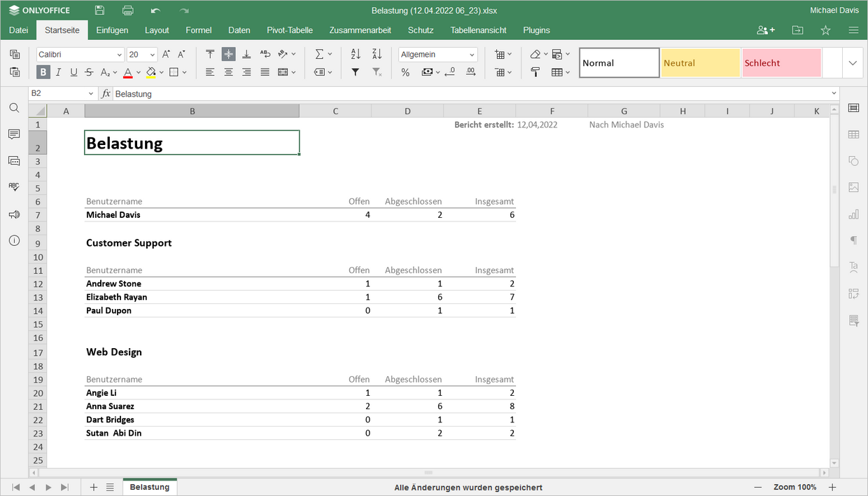This screenshot has width=868, height=496.
Task: Click the Manage Access Rights user icon
Action: pyautogui.click(x=766, y=30)
